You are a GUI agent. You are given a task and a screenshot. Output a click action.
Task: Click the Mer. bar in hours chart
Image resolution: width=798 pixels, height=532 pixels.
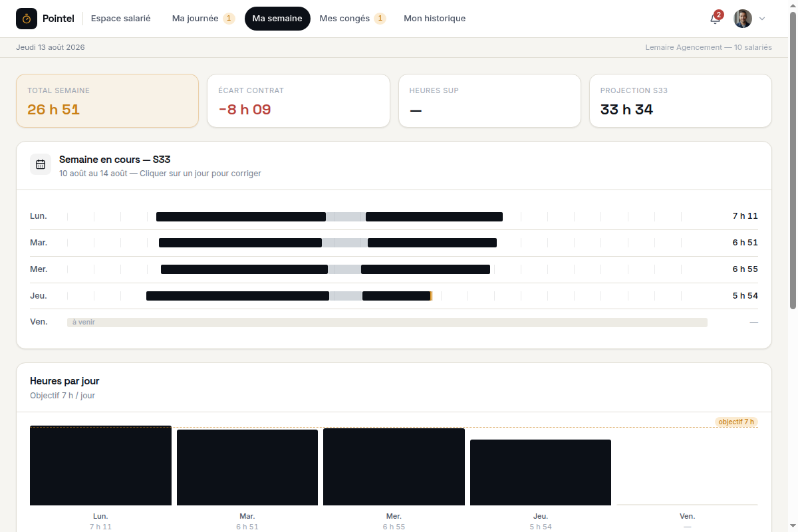394,467
